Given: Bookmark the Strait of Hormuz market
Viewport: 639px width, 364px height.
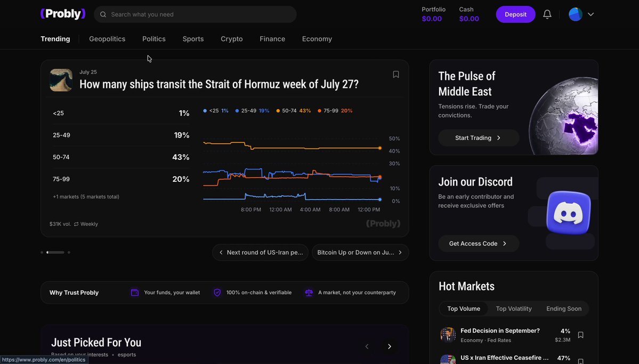Looking at the screenshot, I should coord(395,74).
